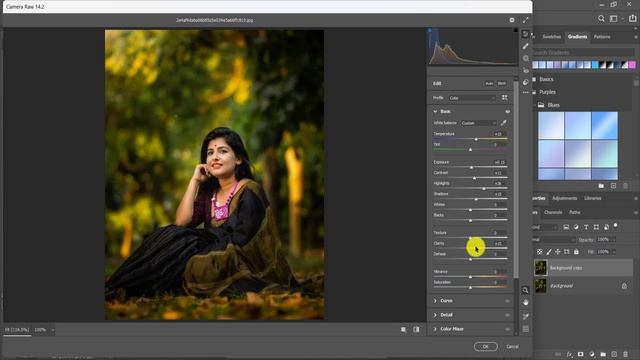Create new gradient group folder
Viewport: 640px width, 360px height.
pos(601,186)
